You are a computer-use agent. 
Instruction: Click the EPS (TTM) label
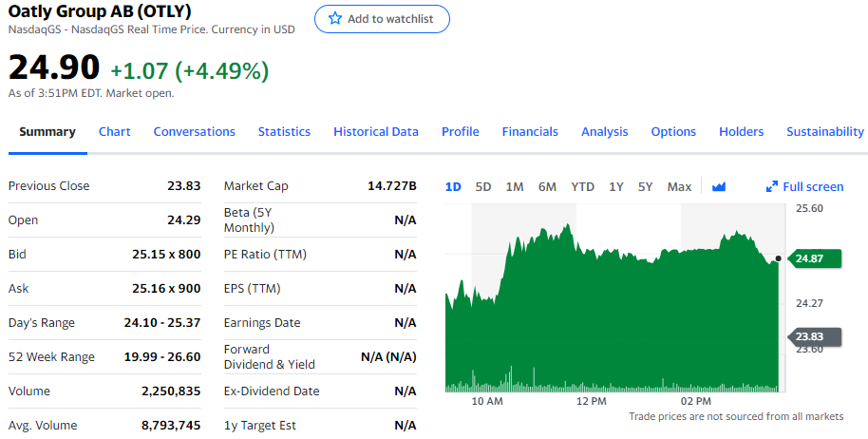pyautogui.click(x=252, y=289)
